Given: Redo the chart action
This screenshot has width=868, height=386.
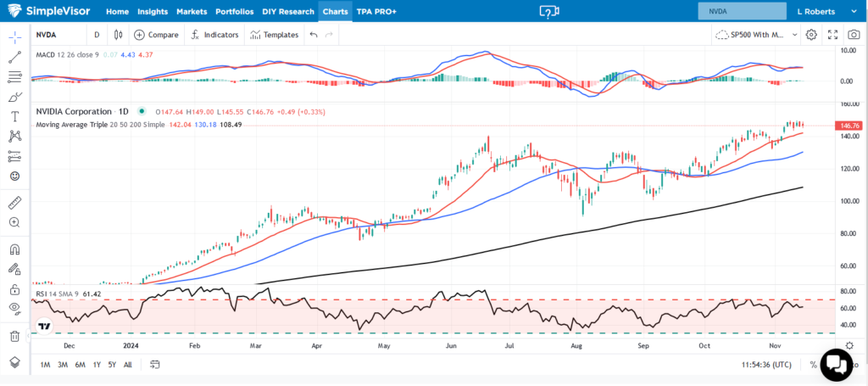Looking at the screenshot, I should [329, 35].
